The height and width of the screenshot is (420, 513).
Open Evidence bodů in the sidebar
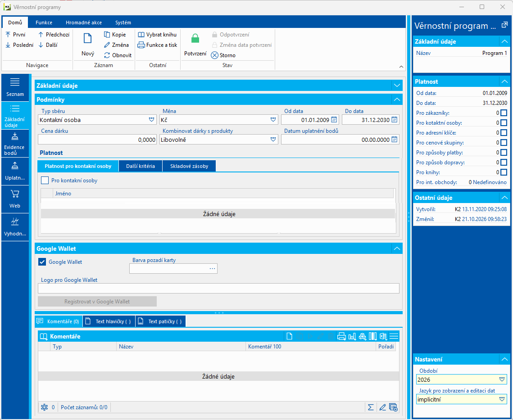pos(15,144)
